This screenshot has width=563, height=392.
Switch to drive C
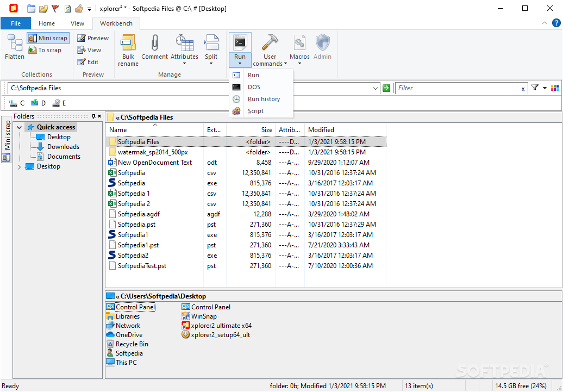(x=16, y=103)
